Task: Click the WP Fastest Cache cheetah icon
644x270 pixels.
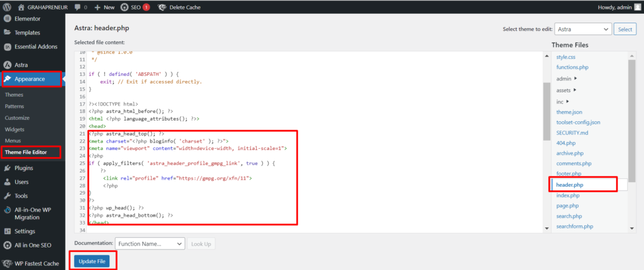Action: click(x=7, y=264)
